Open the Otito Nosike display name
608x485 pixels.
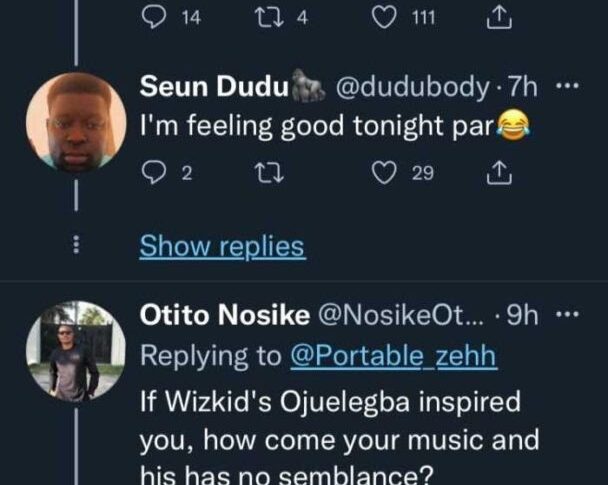[223, 317]
